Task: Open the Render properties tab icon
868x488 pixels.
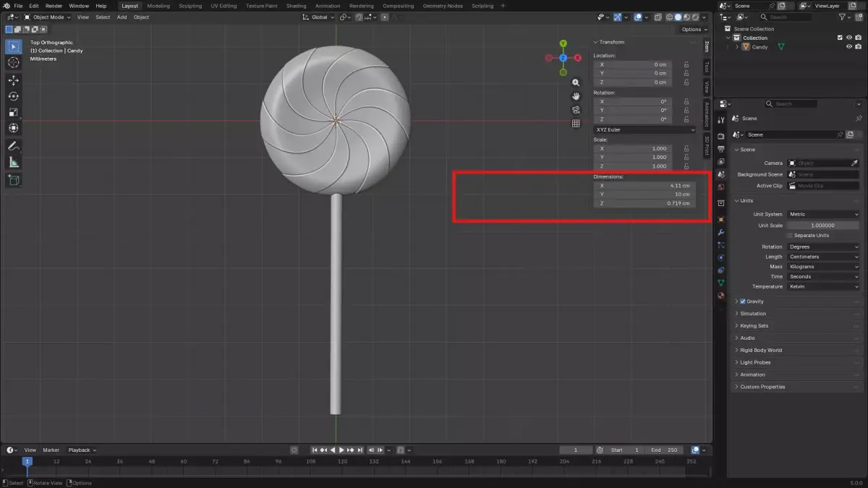Action: coord(721,136)
